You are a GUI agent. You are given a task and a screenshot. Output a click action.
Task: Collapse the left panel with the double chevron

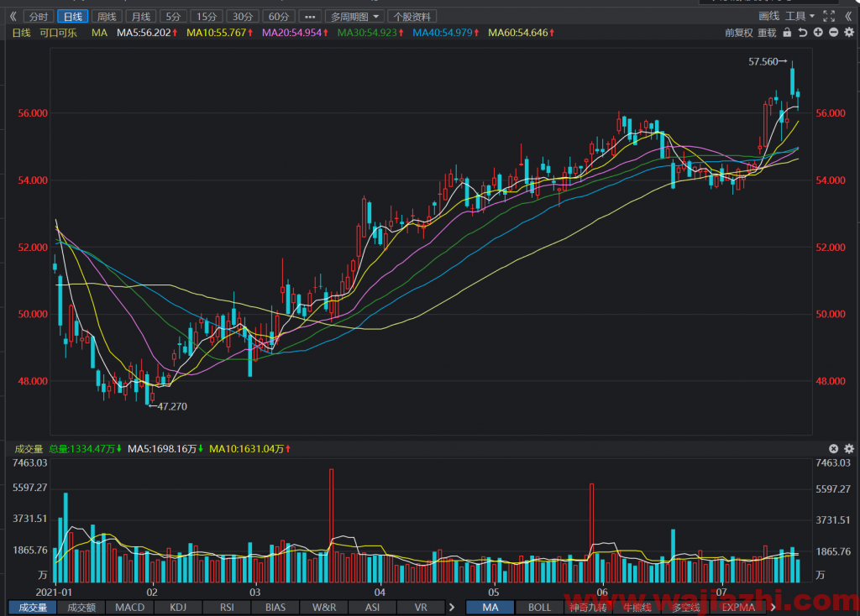[13, 17]
